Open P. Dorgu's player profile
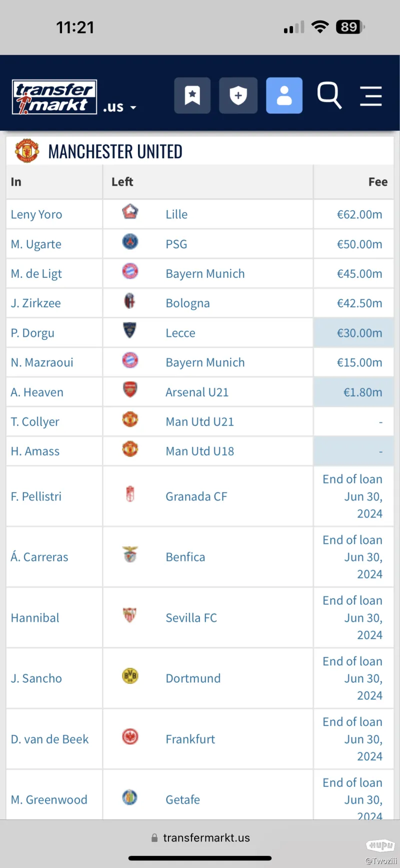Screen dimensions: 400x868 (32, 333)
